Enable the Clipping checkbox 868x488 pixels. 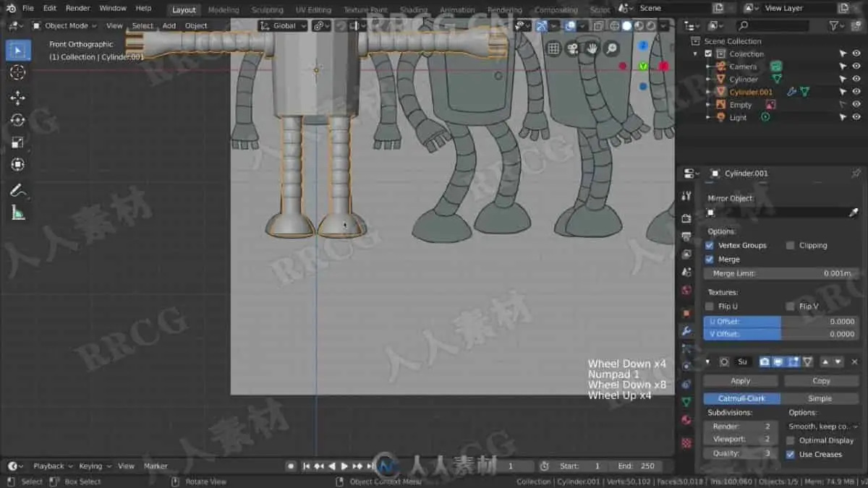pyautogui.click(x=790, y=246)
